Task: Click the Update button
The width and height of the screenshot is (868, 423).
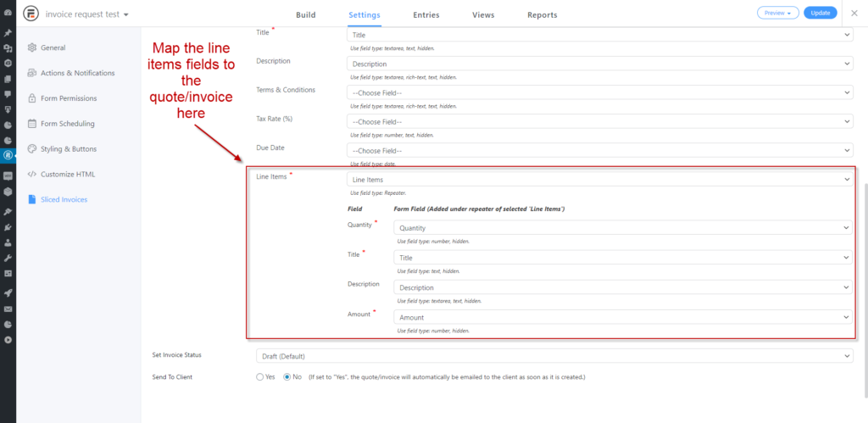Action: [x=821, y=13]
